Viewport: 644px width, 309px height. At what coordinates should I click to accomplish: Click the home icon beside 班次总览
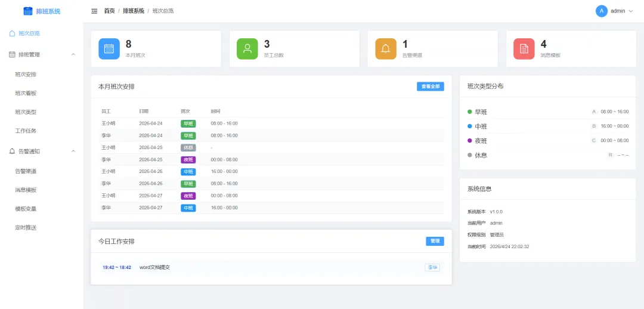12,33
